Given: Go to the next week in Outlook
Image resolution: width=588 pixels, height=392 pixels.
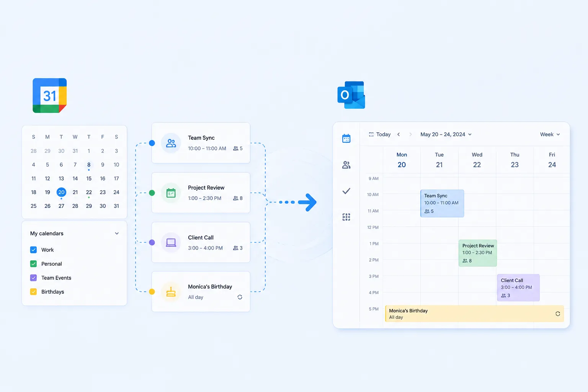Looking at the screenshot, I should [410, 134].
